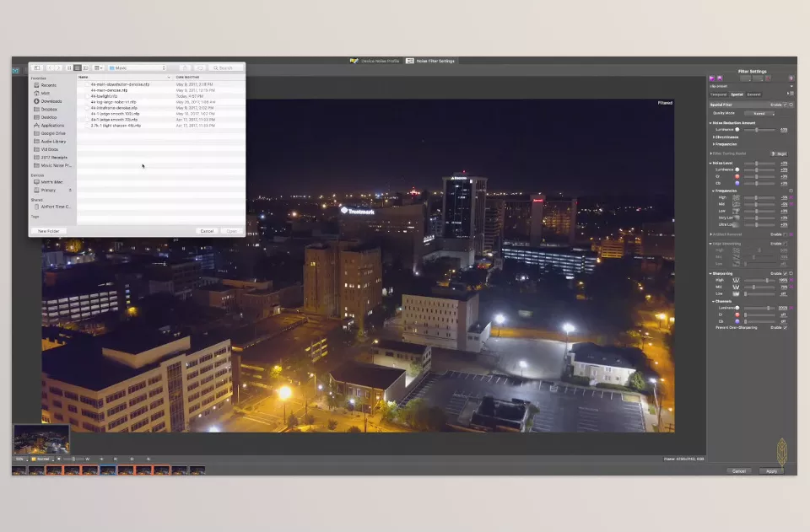
Task: Click the navigator preview thumbnail
Action: point(41,439)
